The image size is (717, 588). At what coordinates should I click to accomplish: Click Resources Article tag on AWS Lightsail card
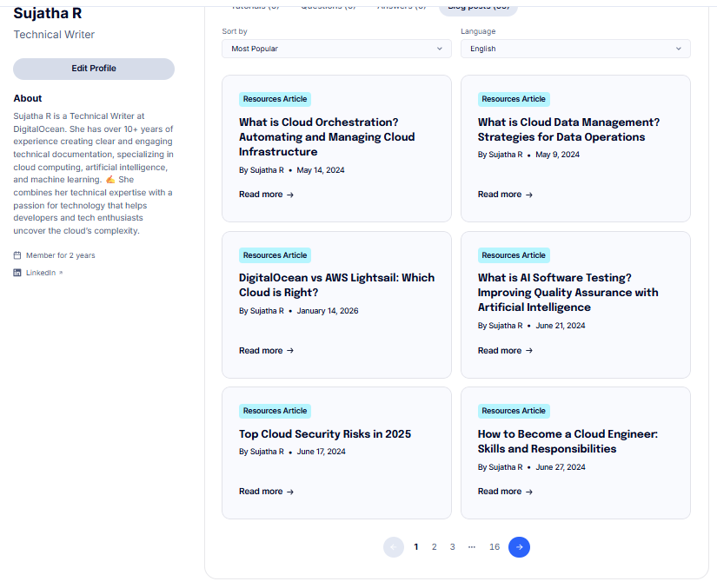275,255
